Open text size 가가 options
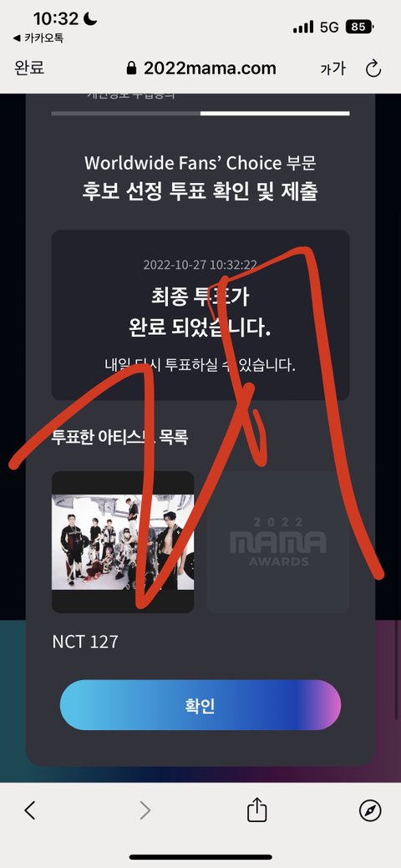The height and width of the screenshot is (868, 401). [x=332, y=69]
